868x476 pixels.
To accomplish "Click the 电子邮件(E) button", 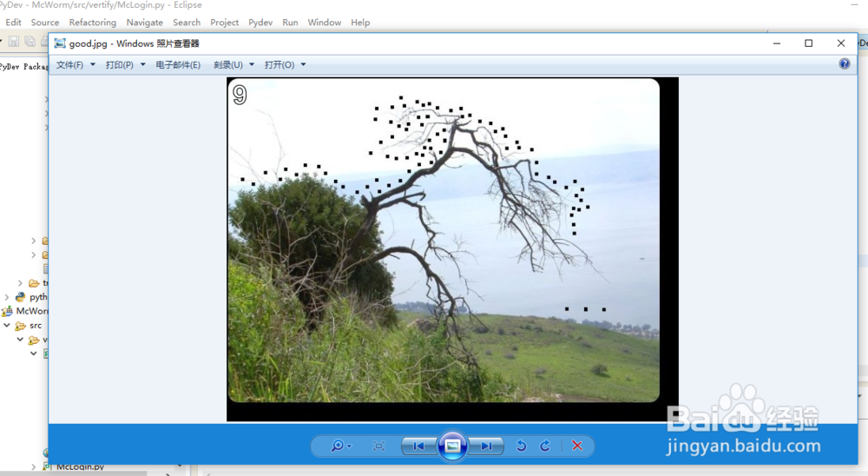I will coord(178,65).
